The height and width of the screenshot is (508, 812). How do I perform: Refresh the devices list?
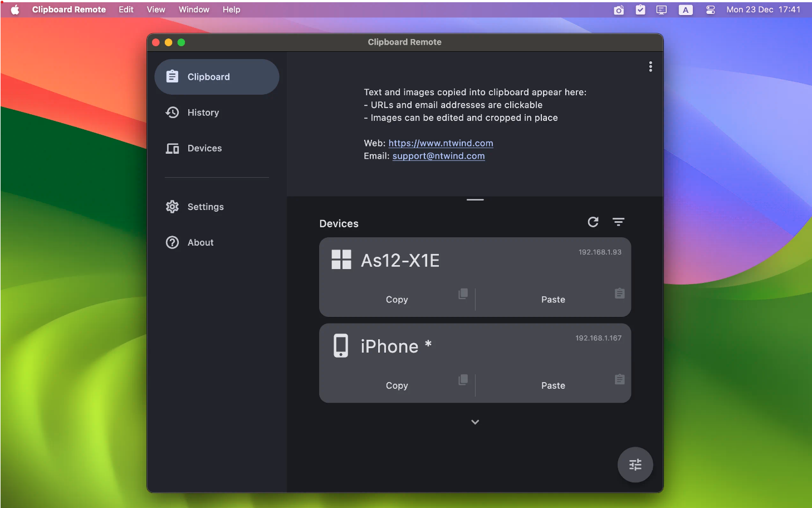click(593, 222)
